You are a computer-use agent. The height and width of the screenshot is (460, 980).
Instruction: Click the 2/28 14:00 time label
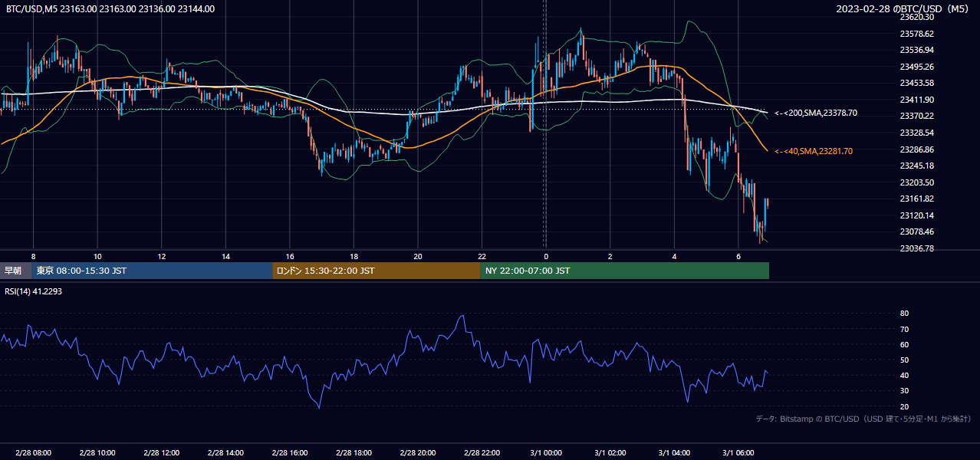point(225,453)
